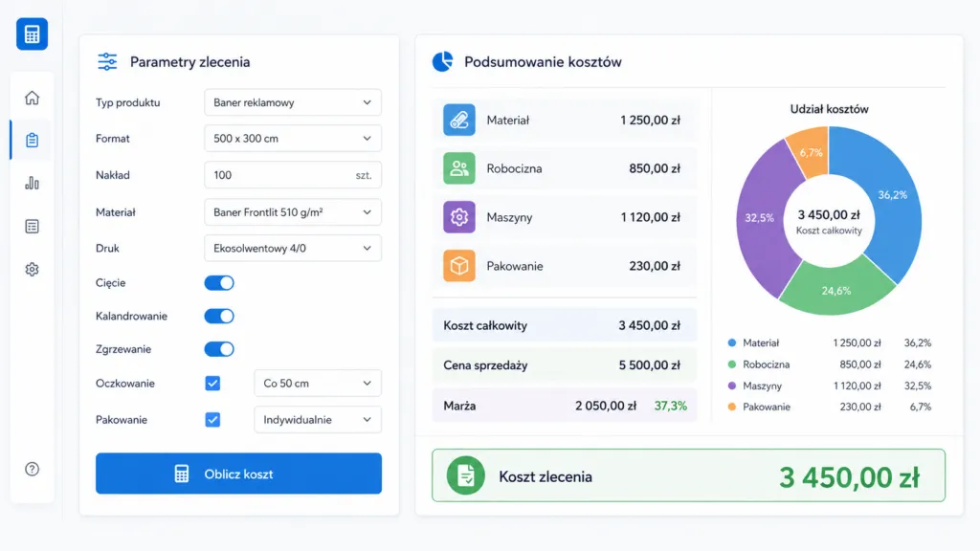Viewport: 980px width, 551px height.
Task: Click the purple Maszyny 32,5% donut segment
Action: (760, 219)
